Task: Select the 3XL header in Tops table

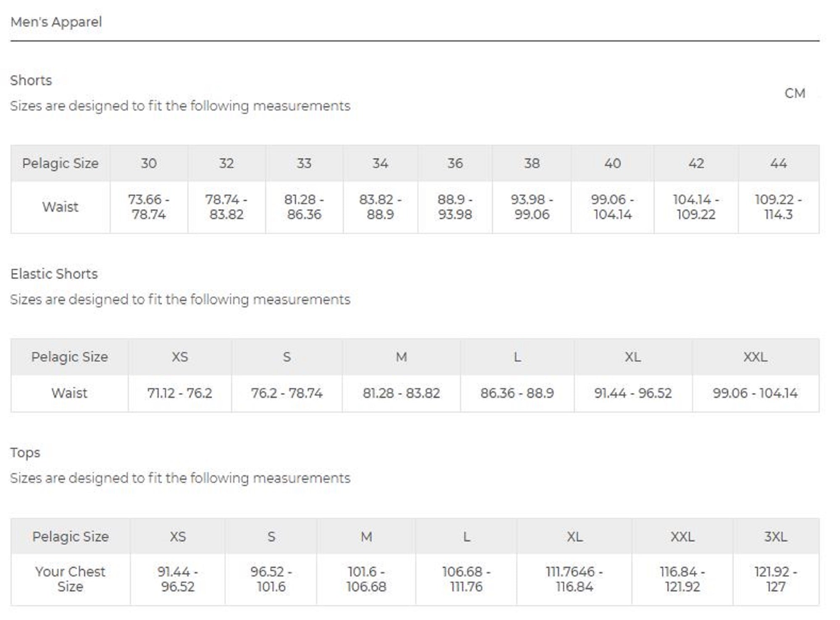Action: pyautogui.click(x=775, y=536)
